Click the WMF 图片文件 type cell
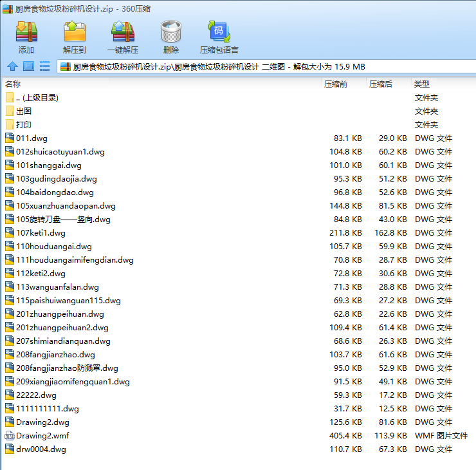The height and width of the screenshot is (470, 476). [441, 436]
